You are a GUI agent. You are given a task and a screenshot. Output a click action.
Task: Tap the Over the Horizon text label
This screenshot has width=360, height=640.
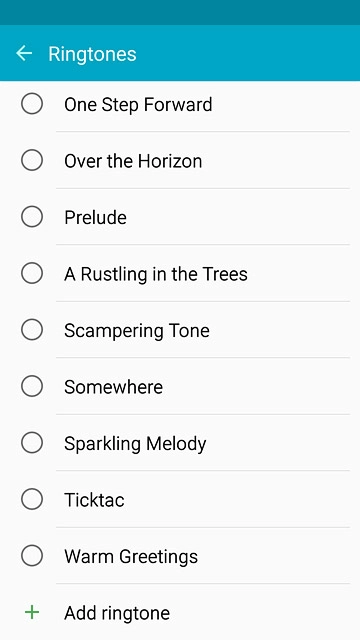[133, 161]
